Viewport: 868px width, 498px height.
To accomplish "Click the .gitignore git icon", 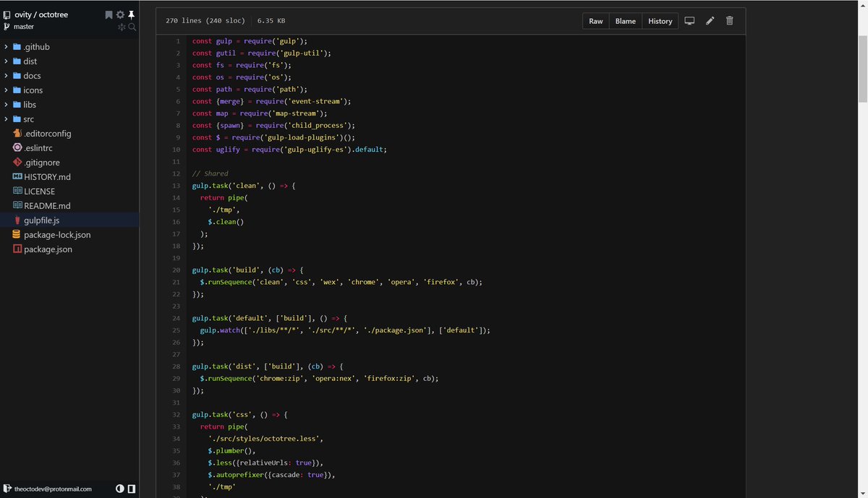I will click(17, 163).
